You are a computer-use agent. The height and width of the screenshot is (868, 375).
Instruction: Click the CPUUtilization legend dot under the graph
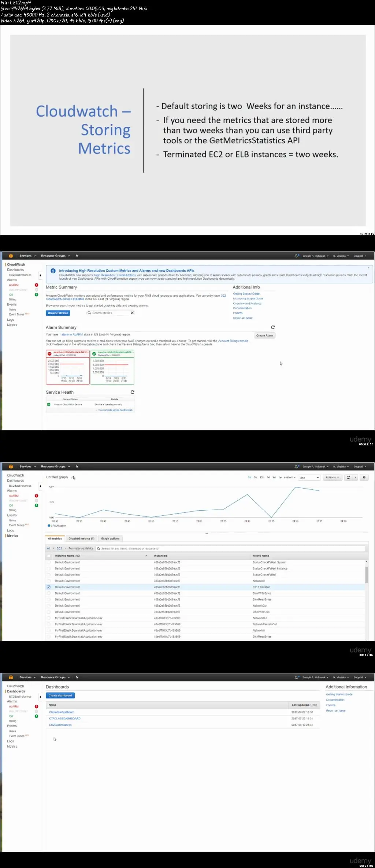49,526
